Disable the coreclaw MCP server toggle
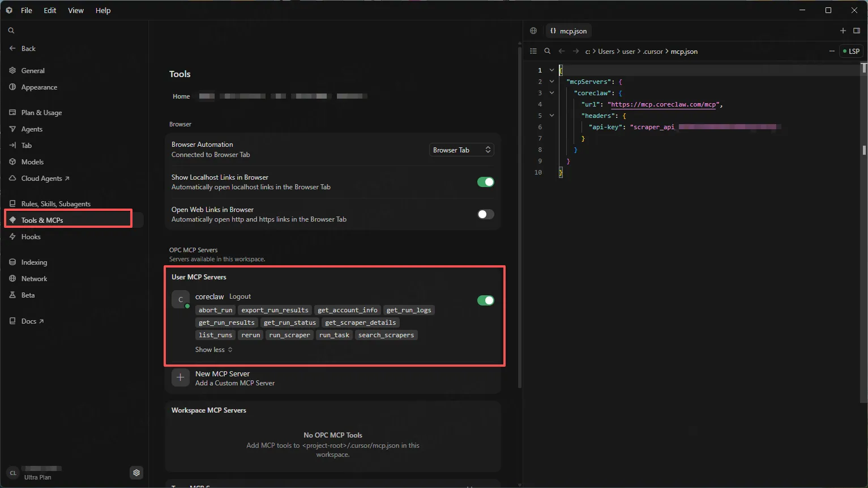 click(x=486, y=300)
